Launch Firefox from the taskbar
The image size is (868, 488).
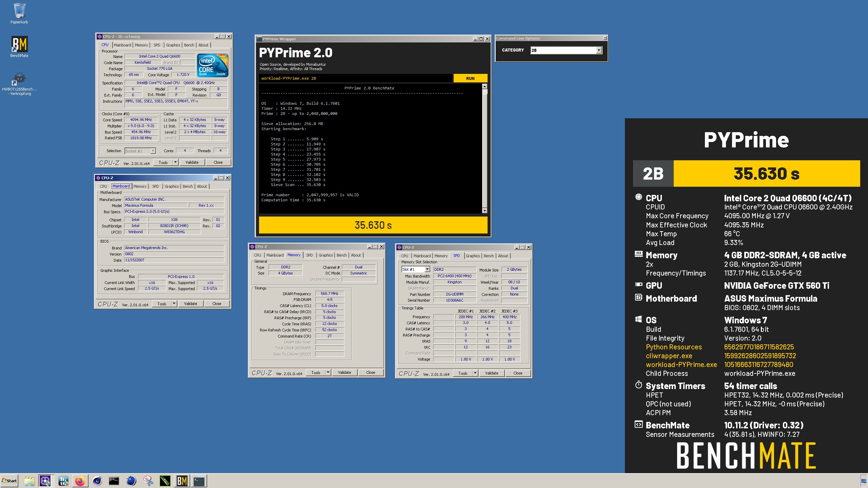pos(80,481)
